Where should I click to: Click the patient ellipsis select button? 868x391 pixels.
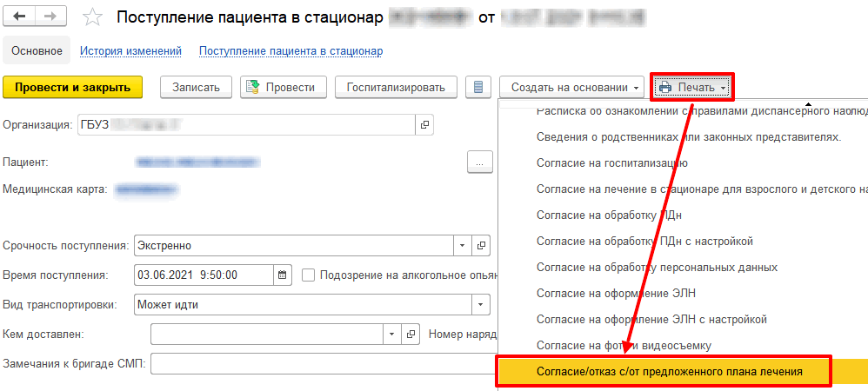(x=480, y=162)
